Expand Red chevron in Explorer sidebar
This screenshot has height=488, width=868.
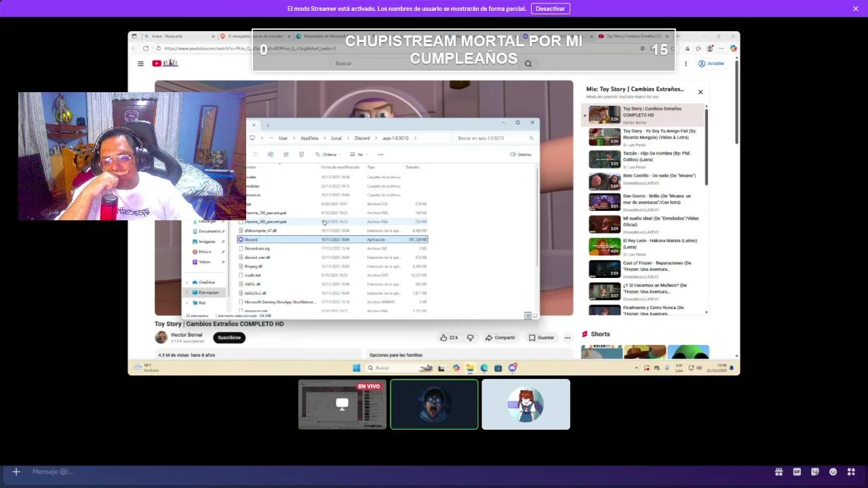coord(187,302)
